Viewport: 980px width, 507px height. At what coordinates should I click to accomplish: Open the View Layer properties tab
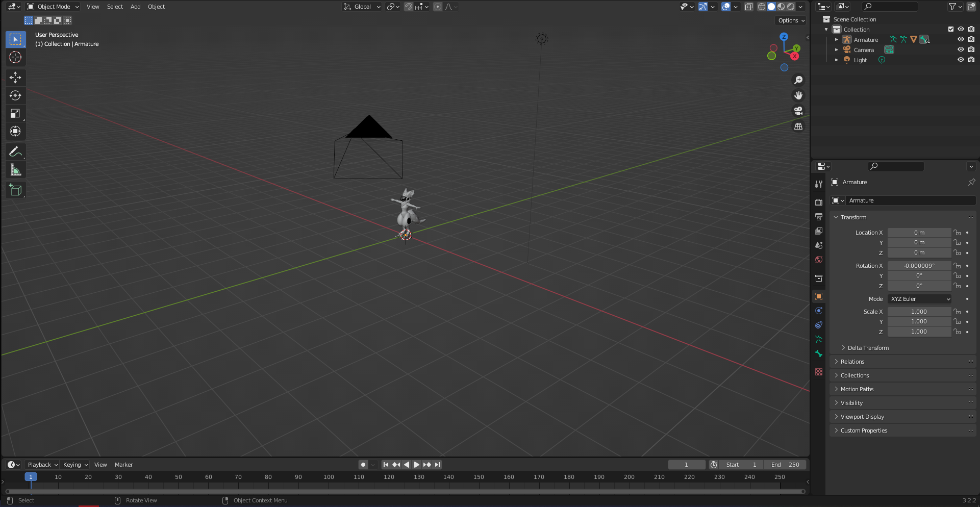pyautogui.click(x=819, y=231)
